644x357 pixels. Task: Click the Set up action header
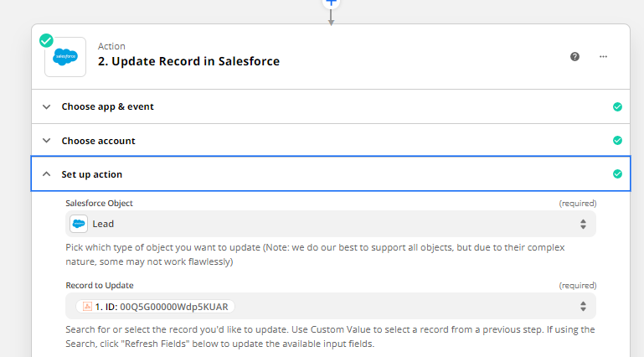pos(331,173)
